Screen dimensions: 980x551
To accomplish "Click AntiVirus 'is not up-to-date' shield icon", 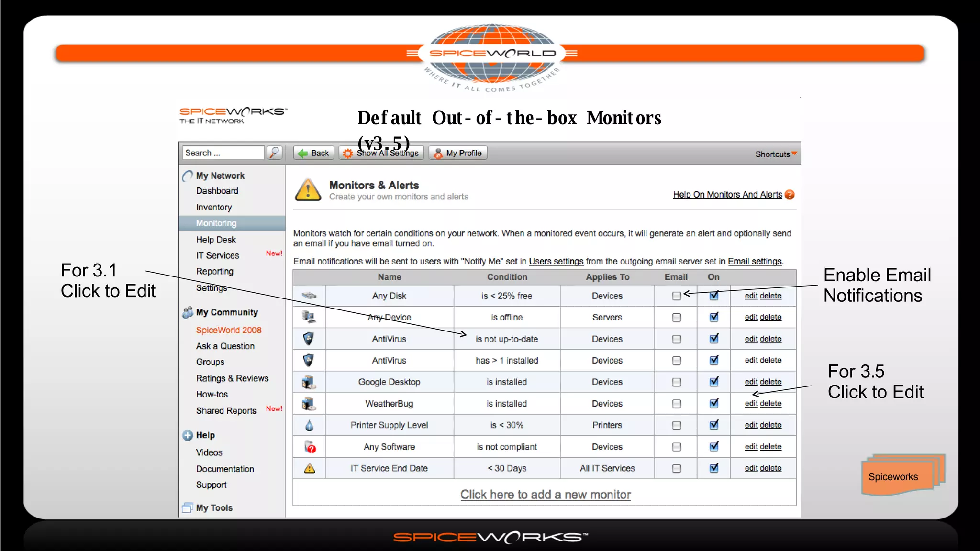I will [x=309, y=339].
